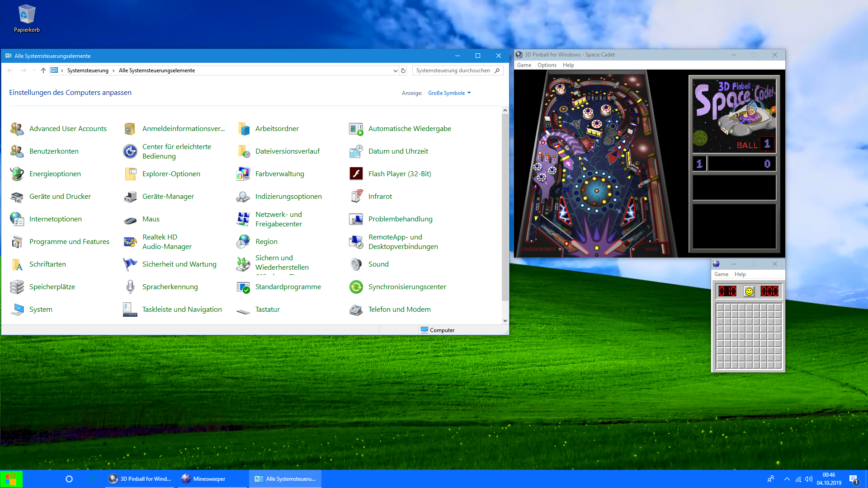The height and width of the screenshot is (488, 868).
Task: Open Spracherkennung microphone icon
Action: (130, 287)
